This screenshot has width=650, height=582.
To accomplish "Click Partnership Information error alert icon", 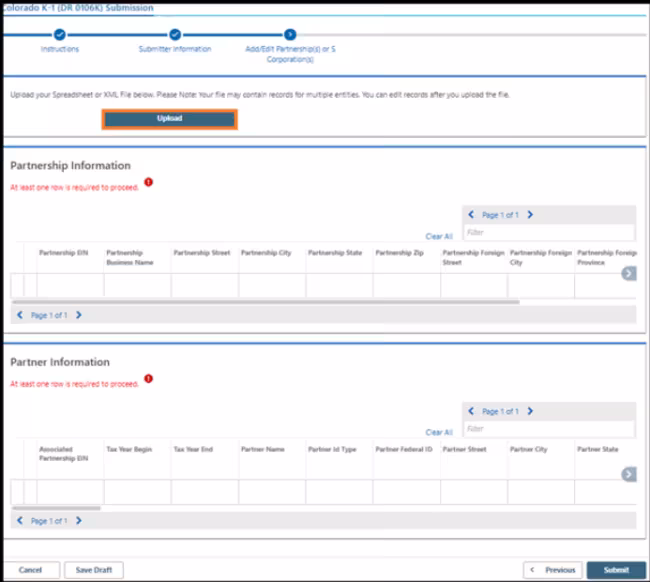I will click(x=148, y=182).
